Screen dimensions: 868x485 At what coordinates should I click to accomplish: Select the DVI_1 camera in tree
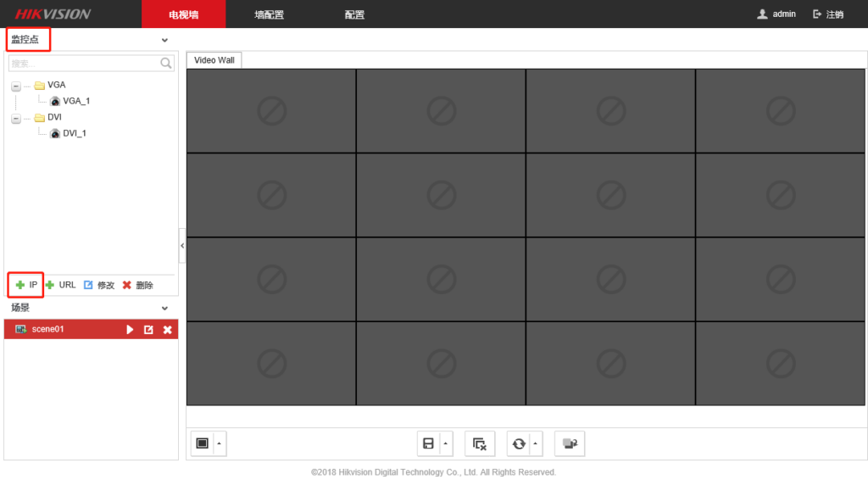74,134
